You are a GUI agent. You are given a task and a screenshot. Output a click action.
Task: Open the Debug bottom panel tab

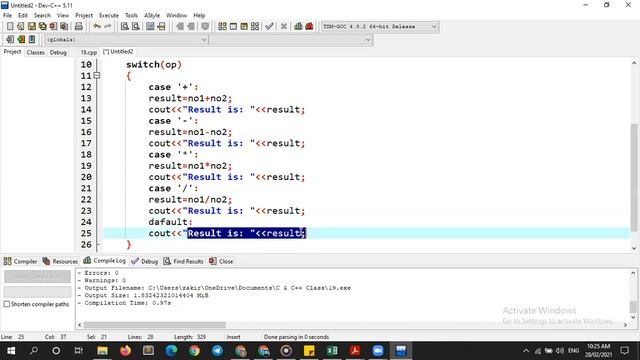click(x=145, y=261)
